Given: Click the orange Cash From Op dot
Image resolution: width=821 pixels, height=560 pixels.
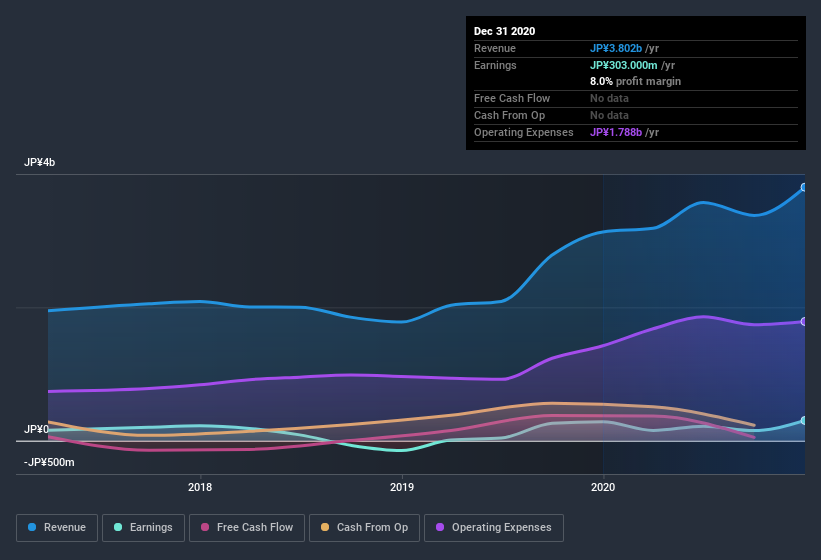Looking at the screenshot, I should [325, 527].
